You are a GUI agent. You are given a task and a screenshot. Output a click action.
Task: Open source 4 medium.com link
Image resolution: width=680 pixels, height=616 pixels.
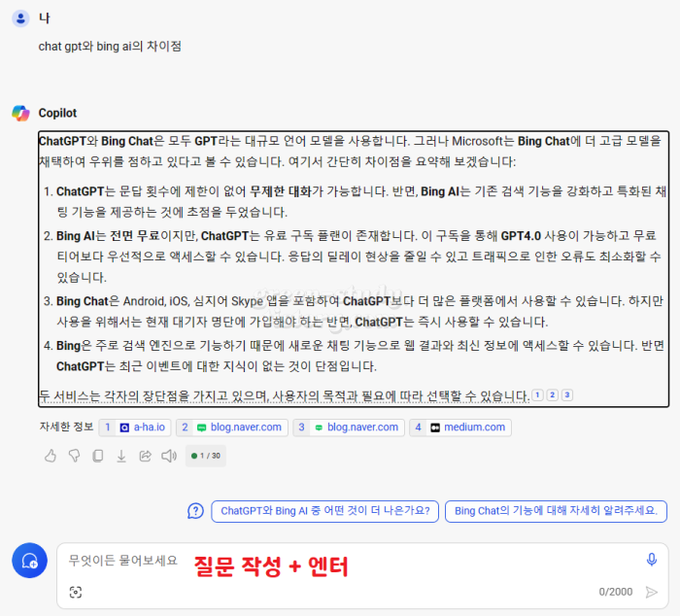click(460, 428)
